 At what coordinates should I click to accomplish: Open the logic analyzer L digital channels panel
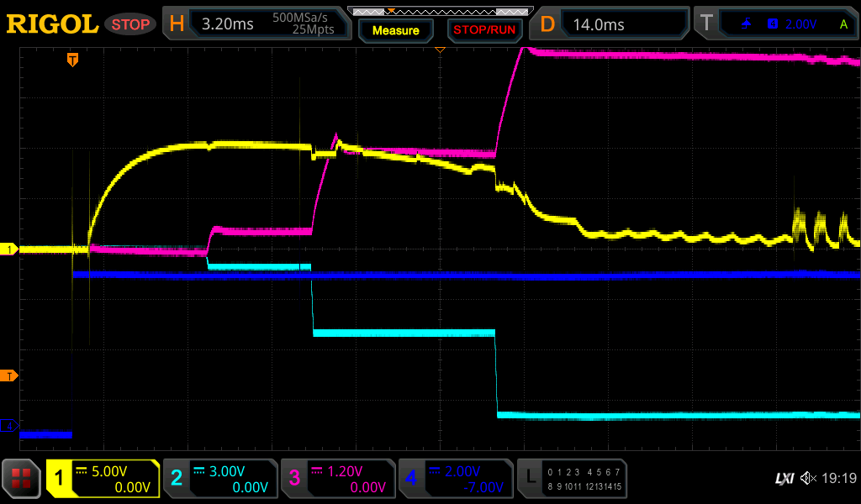tap(573, 479)
